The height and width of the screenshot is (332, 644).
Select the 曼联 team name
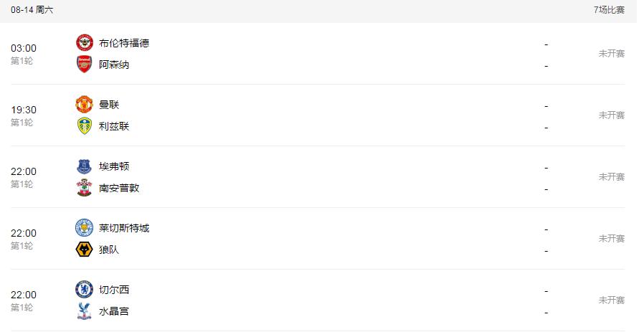(109, 105)
